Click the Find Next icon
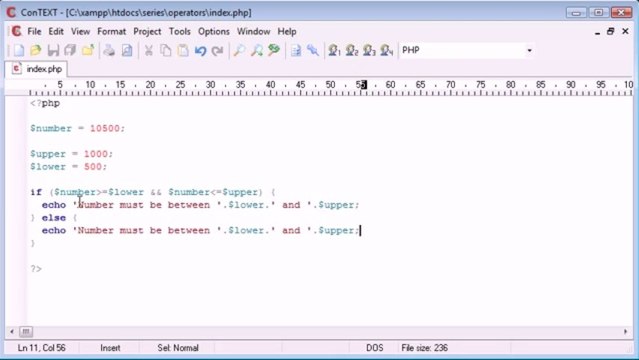Viewport: 639px width, 360px height. (257, 51)
